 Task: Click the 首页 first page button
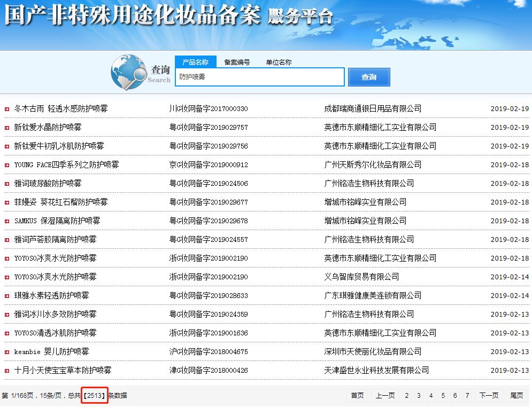[357, 395]
